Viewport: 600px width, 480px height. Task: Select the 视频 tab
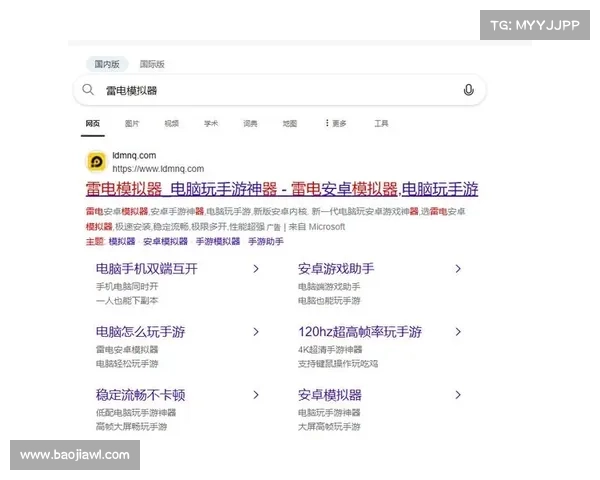point(171,123)
